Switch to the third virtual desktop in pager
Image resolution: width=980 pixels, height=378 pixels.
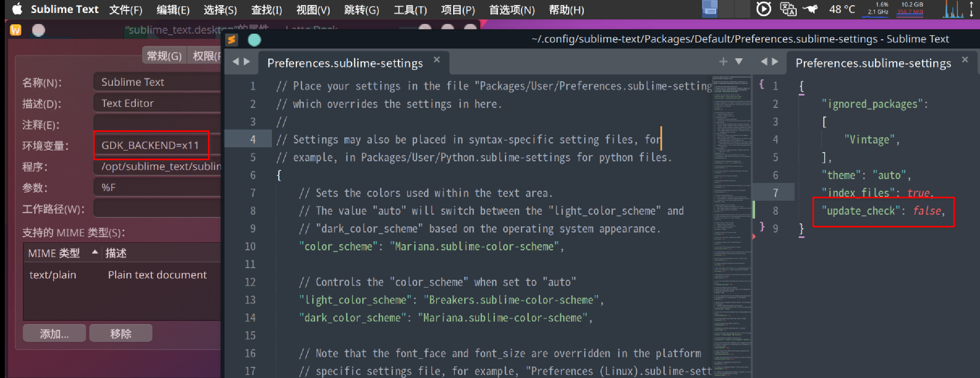tap(742, 9)
